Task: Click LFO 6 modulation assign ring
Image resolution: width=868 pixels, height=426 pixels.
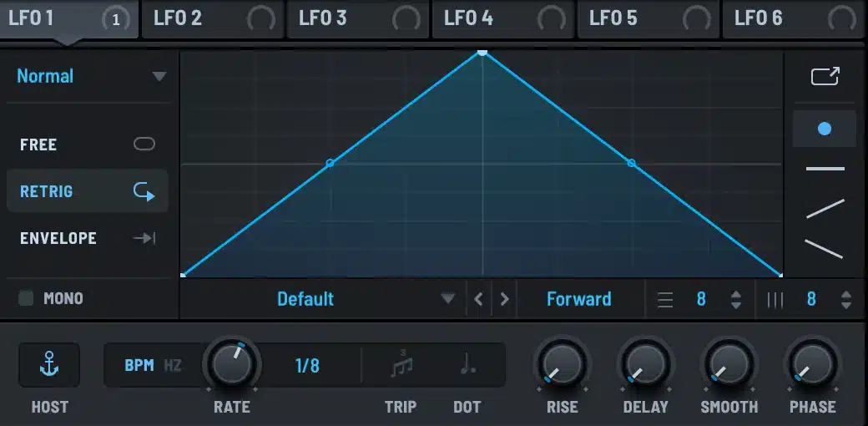Action: 842,20
